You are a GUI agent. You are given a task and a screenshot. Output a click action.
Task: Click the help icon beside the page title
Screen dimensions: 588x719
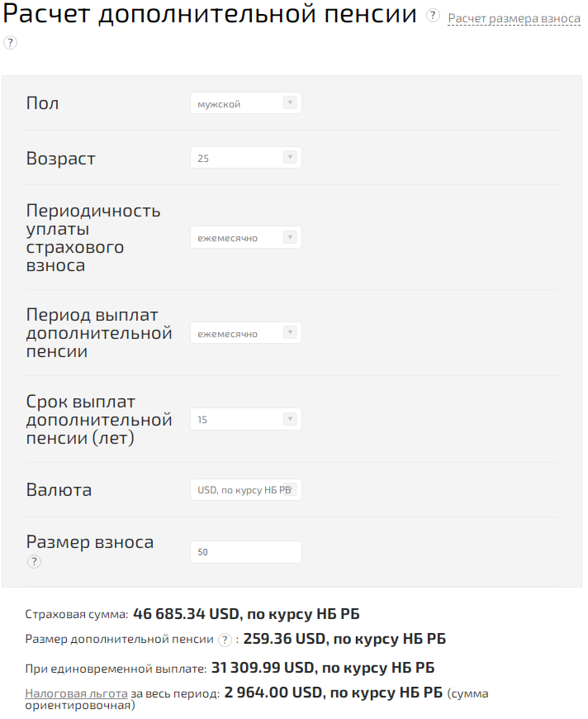[x=433, y=16]
